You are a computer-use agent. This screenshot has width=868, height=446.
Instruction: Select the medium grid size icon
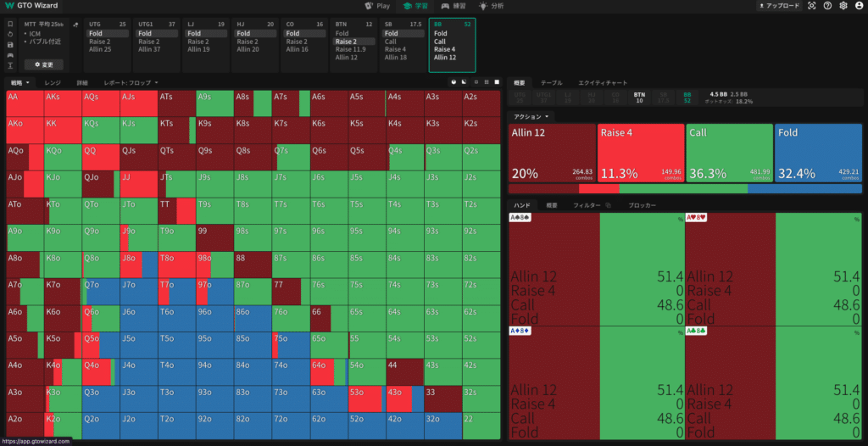click(x=487, y=82)
